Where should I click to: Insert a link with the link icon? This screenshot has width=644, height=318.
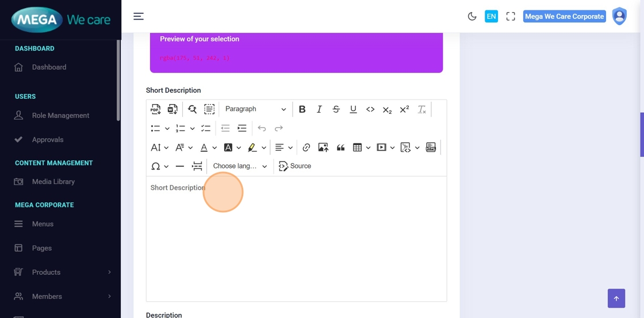click(306, 148)
